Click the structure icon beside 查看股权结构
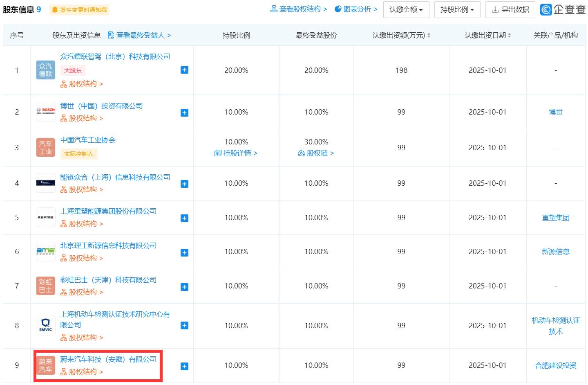The image size is (588, 385). pyautogui.click(x=274, y=9)
